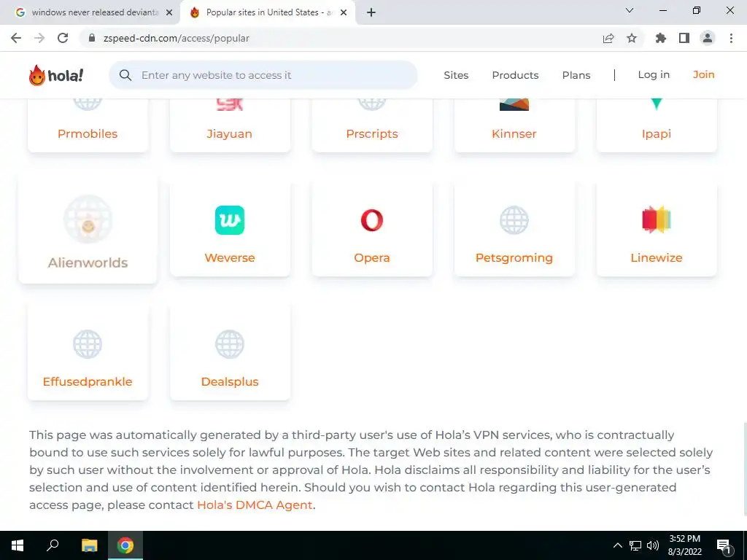Click Chrome icon in taskbar
This screenshot has width=747, height=560.
coord(125,545)
